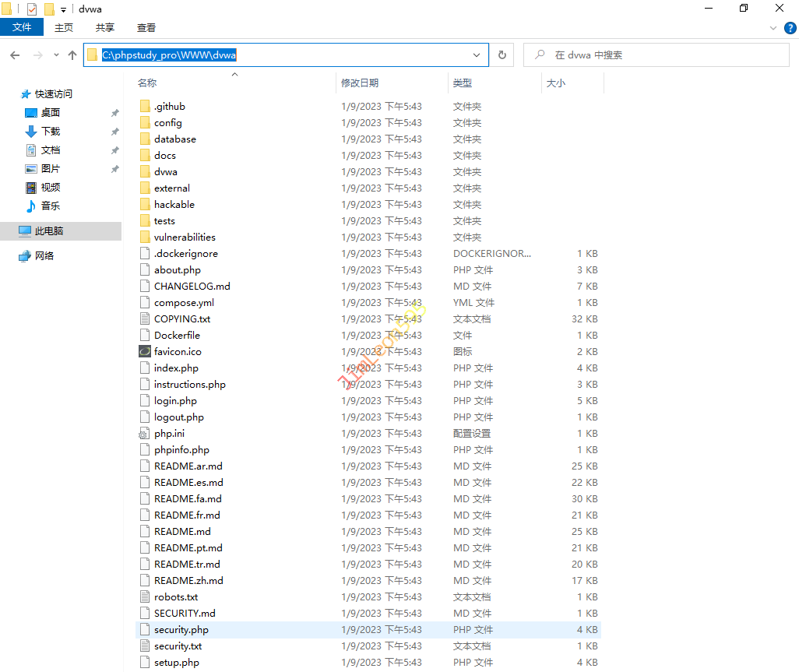Screen dimensions: 799x672
Task: Select the php.ini configuration file icon
Action: (144, 433)
